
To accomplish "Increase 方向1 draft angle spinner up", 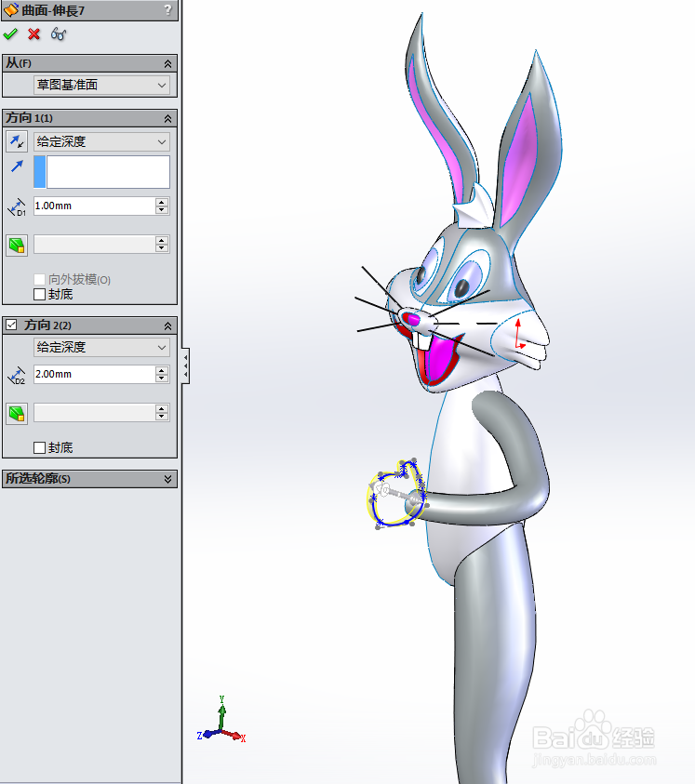I will 162,241.
